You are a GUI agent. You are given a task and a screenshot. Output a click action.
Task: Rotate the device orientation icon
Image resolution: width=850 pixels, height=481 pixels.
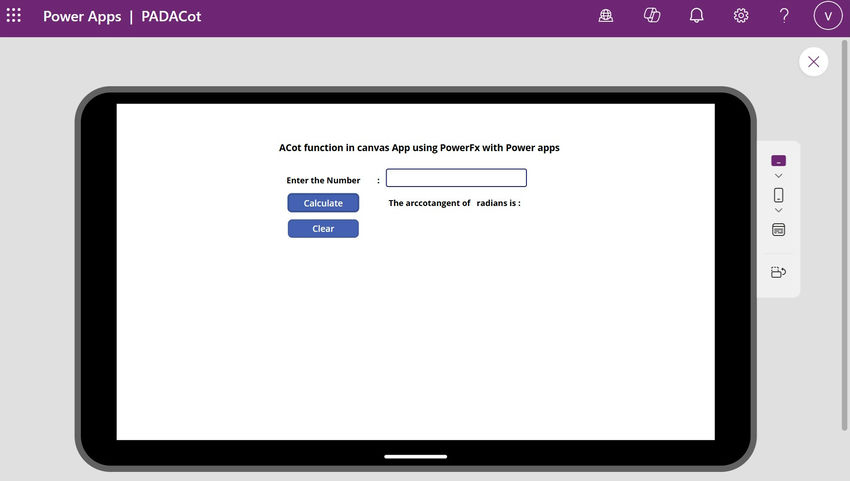coord(778,272)
